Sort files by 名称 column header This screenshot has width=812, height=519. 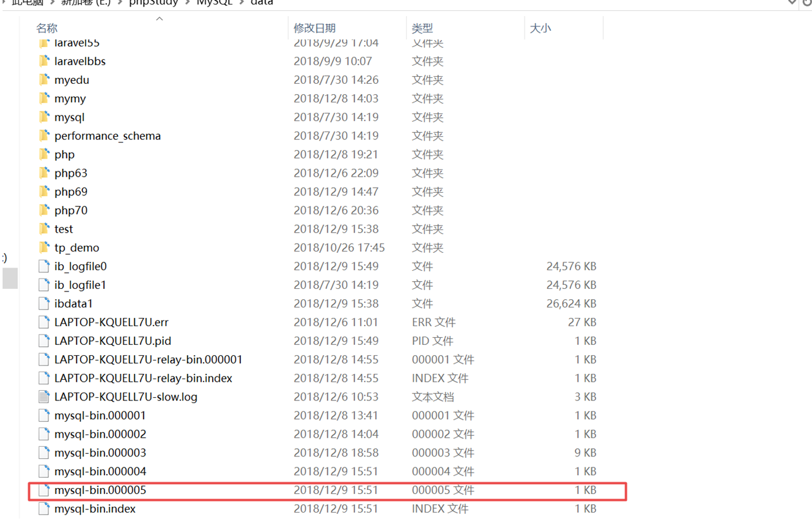(x=47, y=28)
